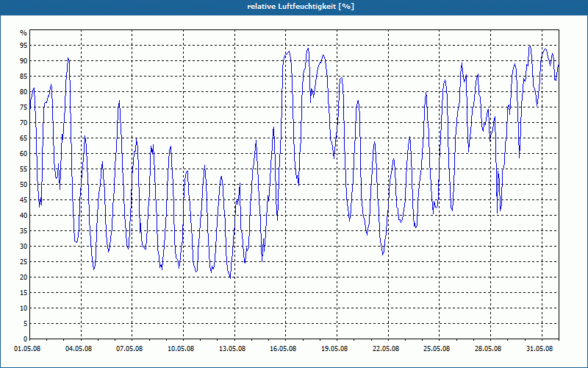The width and height of the screenshot is (588, 368).
Task: Click the y-axis value 15
Action: (x=24, y=293)
